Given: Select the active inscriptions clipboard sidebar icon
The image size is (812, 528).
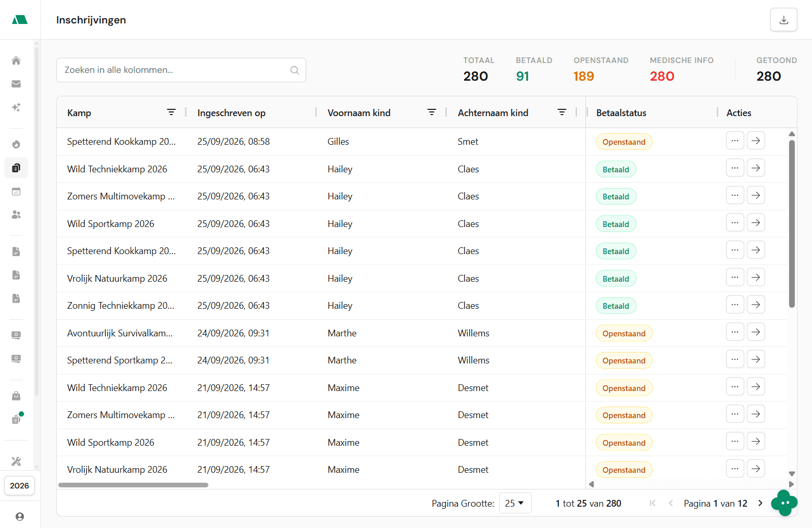Looking at the screenshot, I should click(16, 168).
